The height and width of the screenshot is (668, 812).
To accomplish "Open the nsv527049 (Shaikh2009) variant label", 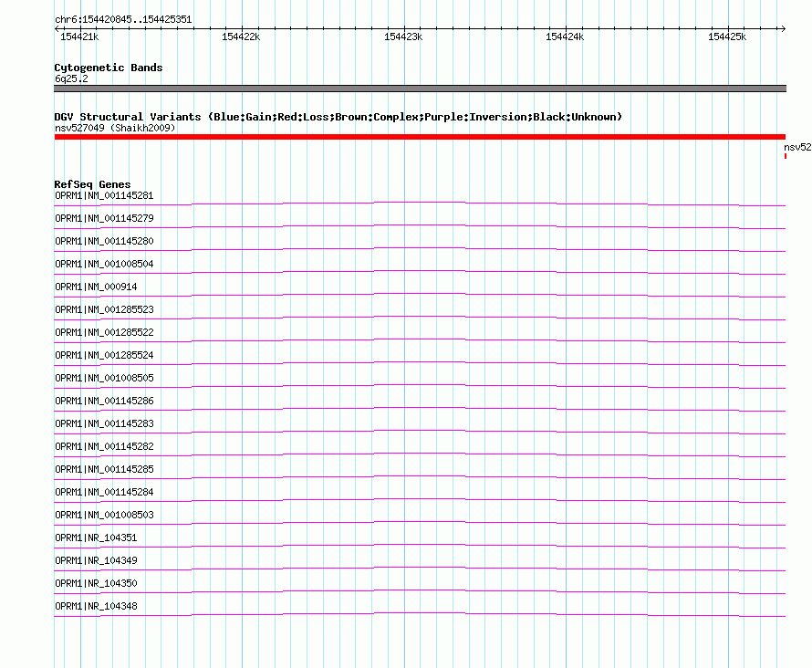I will click(115, 128).
